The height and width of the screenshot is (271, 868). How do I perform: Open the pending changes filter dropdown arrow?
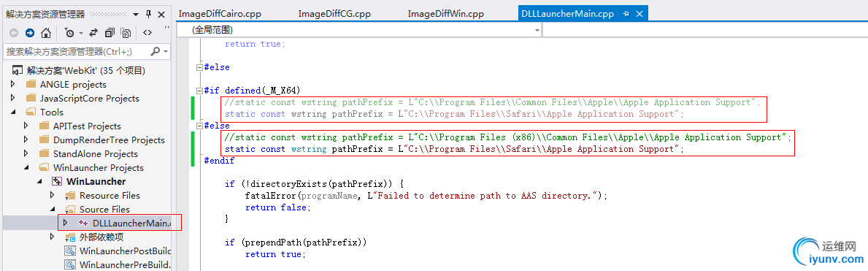[80, 34]
